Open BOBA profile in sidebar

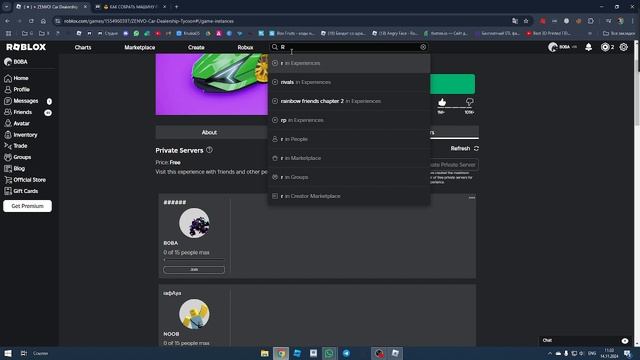click(16, 62)
